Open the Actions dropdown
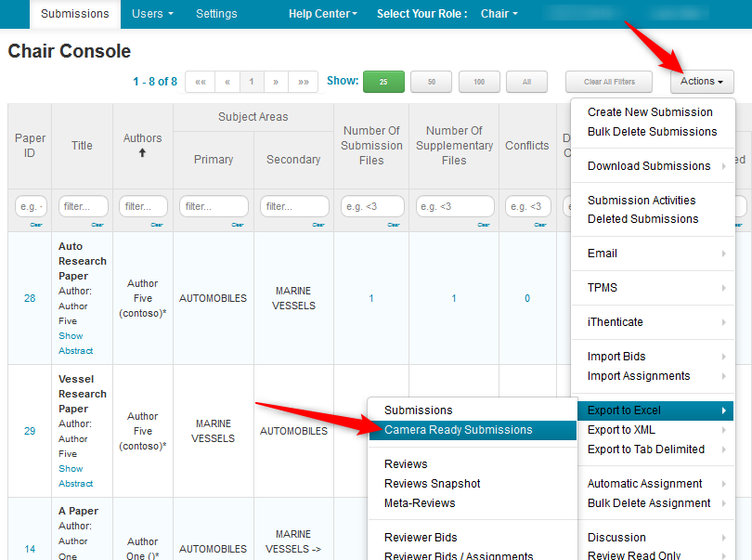This screenshot has width=752, height=560. pos(701,82)
